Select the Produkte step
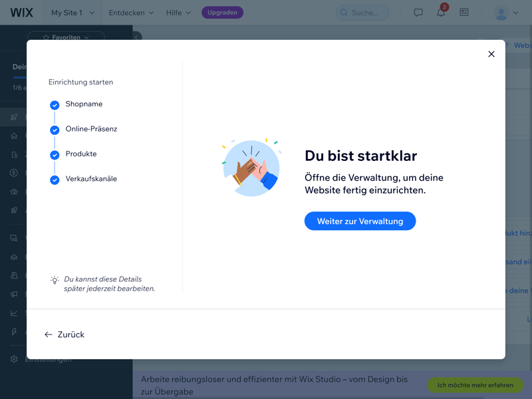532x399 pixels. tap(81, 154)
